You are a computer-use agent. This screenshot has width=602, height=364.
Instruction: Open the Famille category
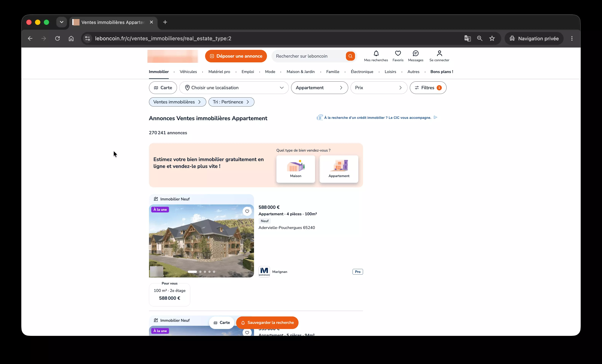tap(333, 72)
